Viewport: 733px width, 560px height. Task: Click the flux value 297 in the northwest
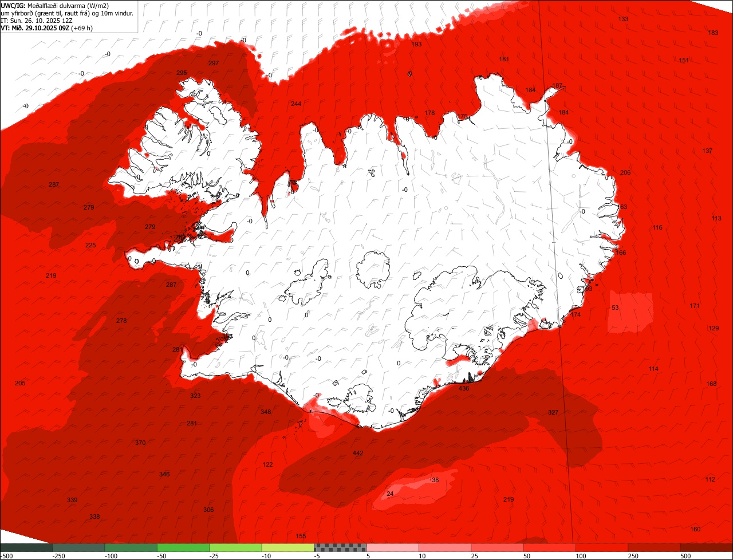tap(214, 64)
